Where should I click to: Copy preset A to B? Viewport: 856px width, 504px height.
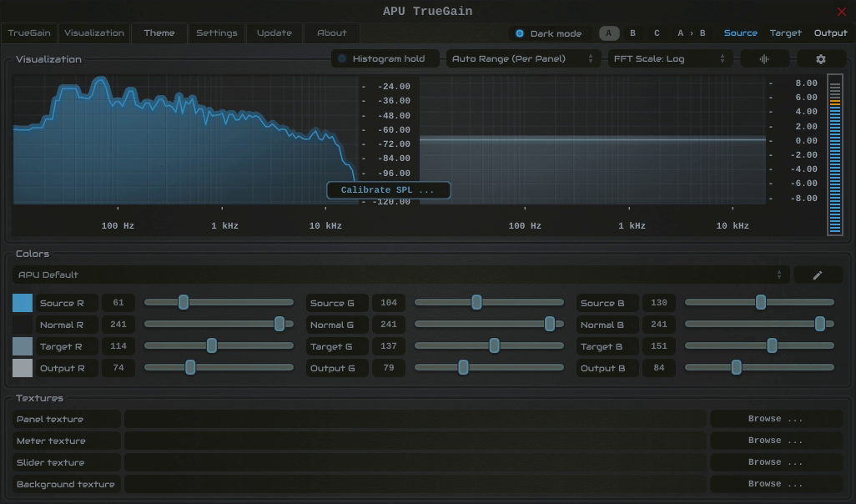[x=691, y=33]
